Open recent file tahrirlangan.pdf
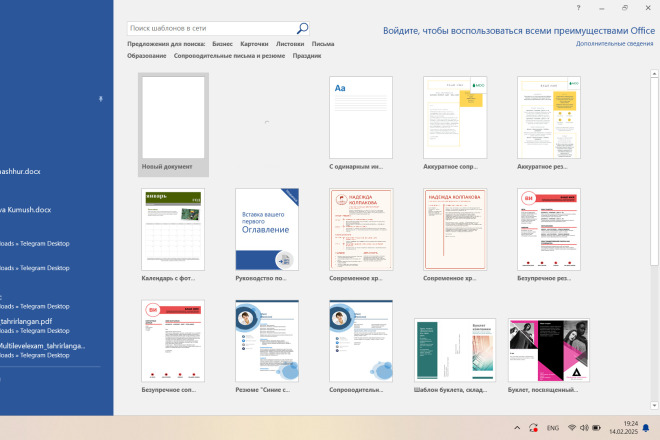The image size is (660, 440). (x=26, y=321)
